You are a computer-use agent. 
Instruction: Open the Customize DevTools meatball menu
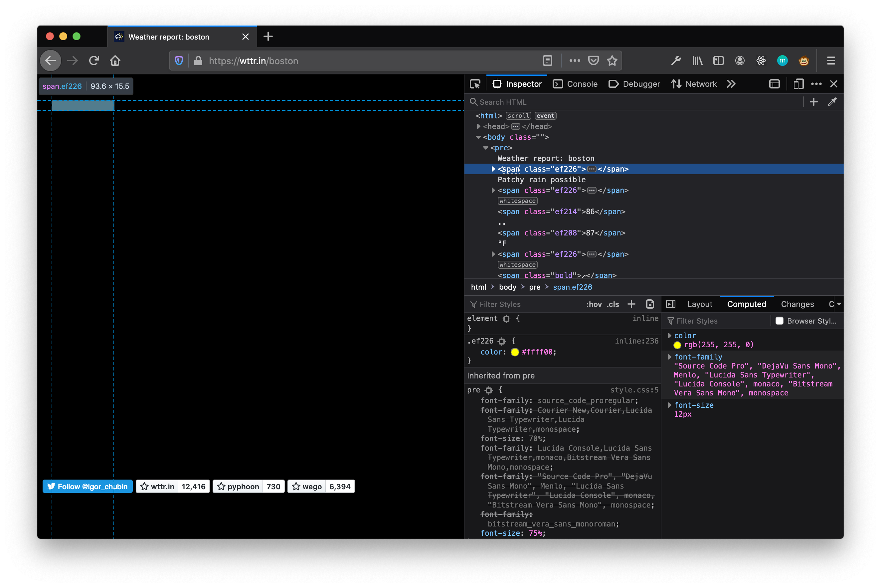click(x=816, y=83)
